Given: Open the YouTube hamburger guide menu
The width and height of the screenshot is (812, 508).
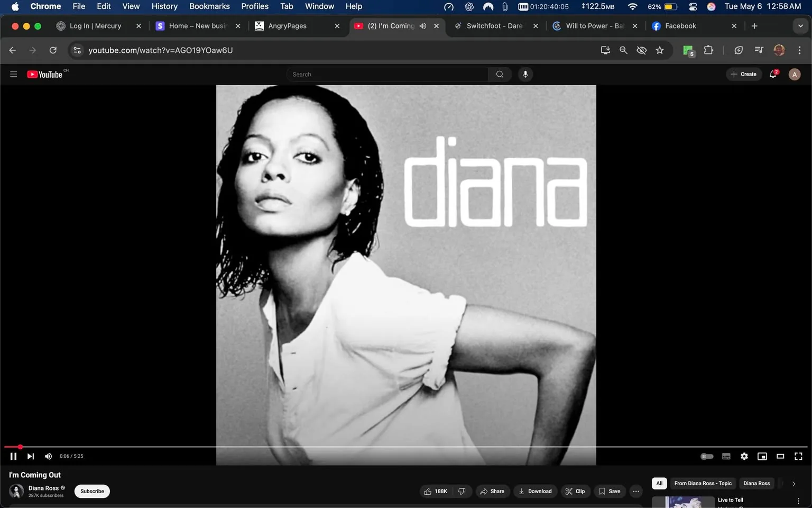Looking at the screenshot, I should pos(13,74).
